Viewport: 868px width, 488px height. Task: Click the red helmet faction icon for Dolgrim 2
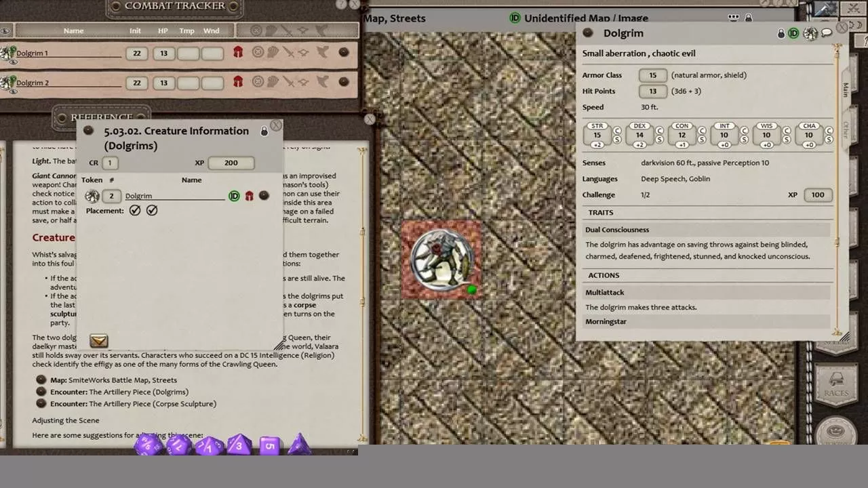[x=237, y=82]
